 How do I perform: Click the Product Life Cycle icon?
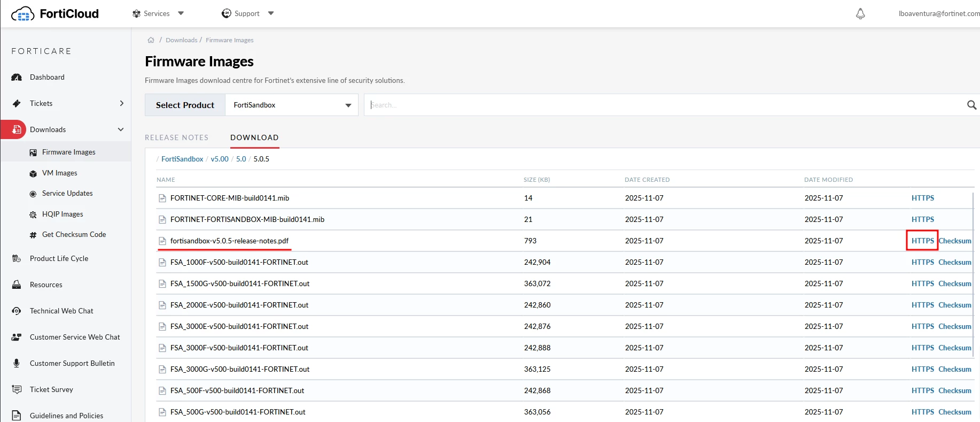click(x=17, y=258)
